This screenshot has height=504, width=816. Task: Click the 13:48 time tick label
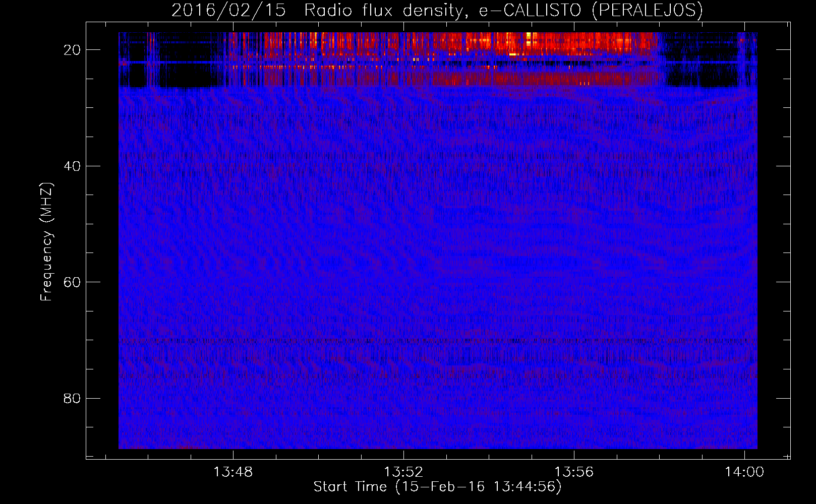[x=233, y=472]
